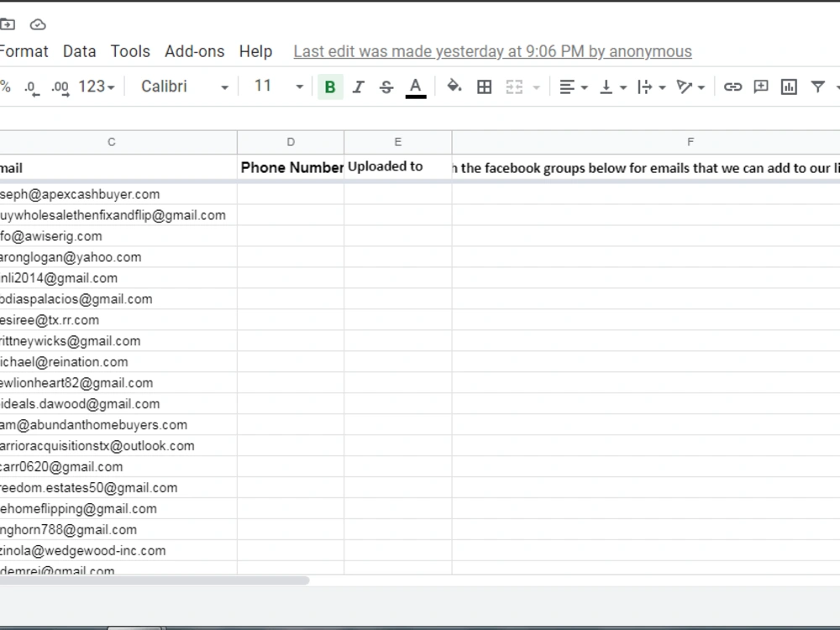Select the abundanthomebuyers.com email cell
This screenshot has height=630, width=840.
pyautogui.click(x=118, y=425)
